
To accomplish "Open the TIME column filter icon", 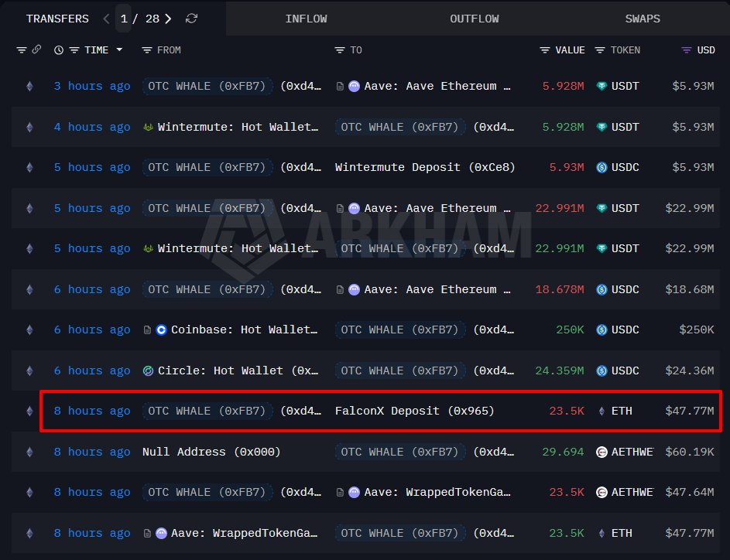I will point(74,50).
